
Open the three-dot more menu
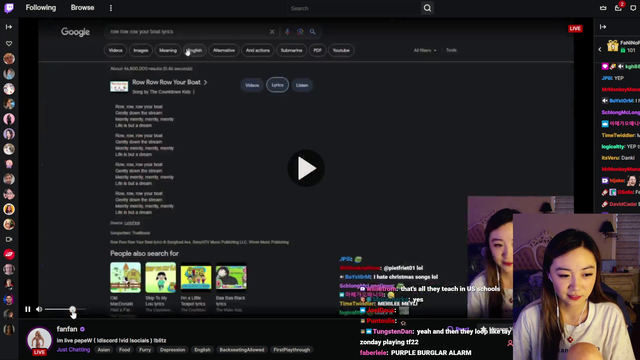[x=111, y=8]
